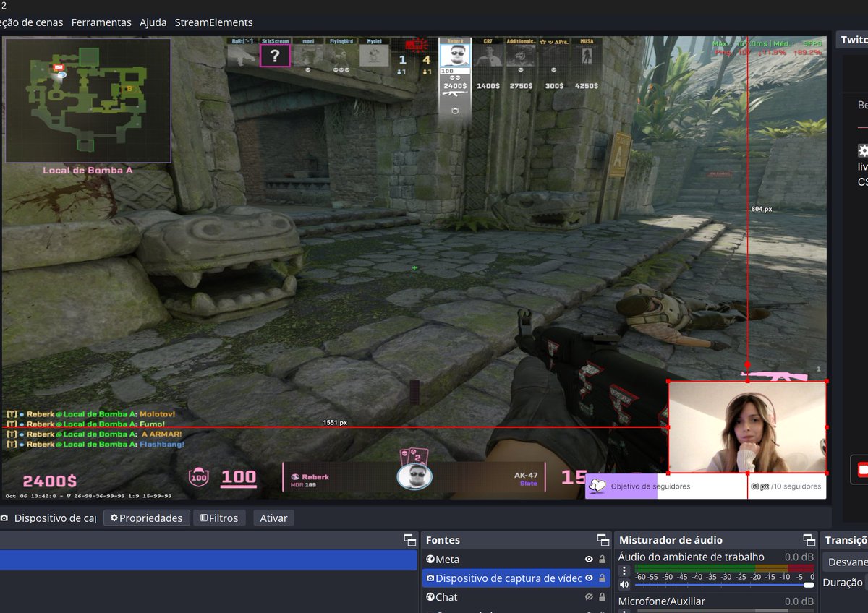The height and width of the screenshot is (613, 868).
Task: Click the 0.0 dB value for Microfone/Auxiliar
Action: [x=799, y=601]
